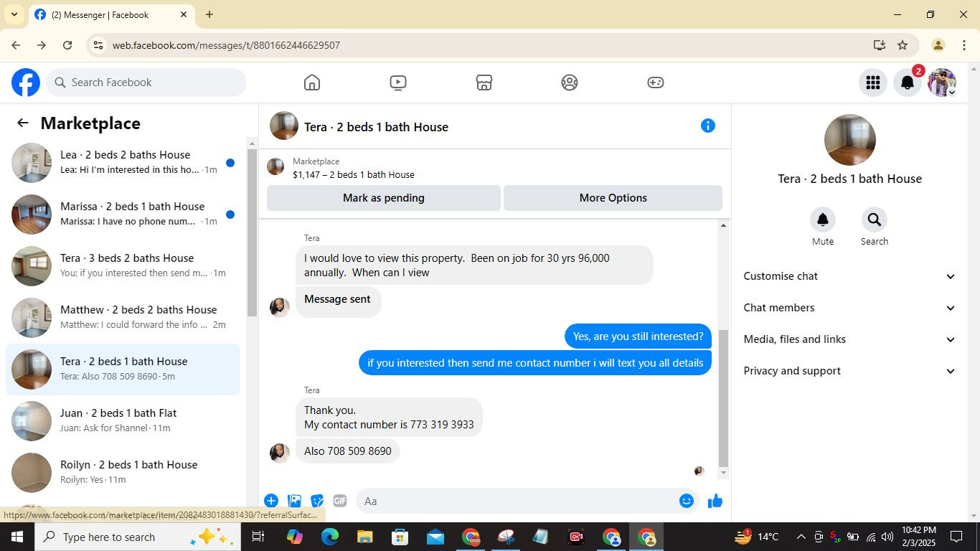Screen dimensions: 980x551
Task: Open the Facebook Home icon
Action: point(311,83)
